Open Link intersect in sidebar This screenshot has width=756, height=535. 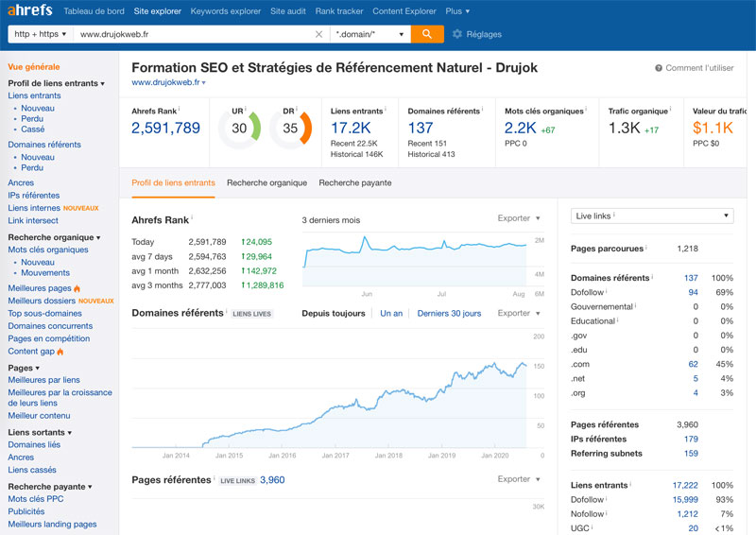click(33, 220)
